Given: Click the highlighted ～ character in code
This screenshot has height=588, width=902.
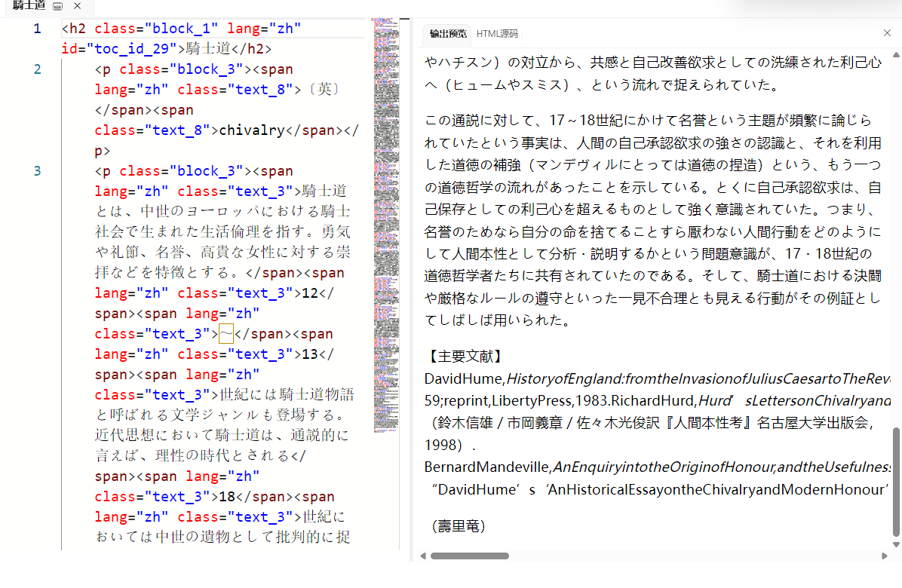Looking at the screenshot, I should pos(226,334).
